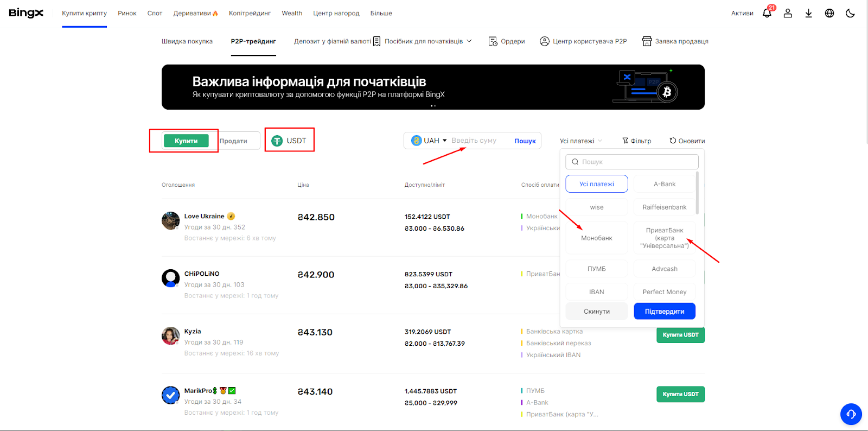Expand the All payments dropdown
Viewport: 868px width, 431px height.
(x=581, y=141)
